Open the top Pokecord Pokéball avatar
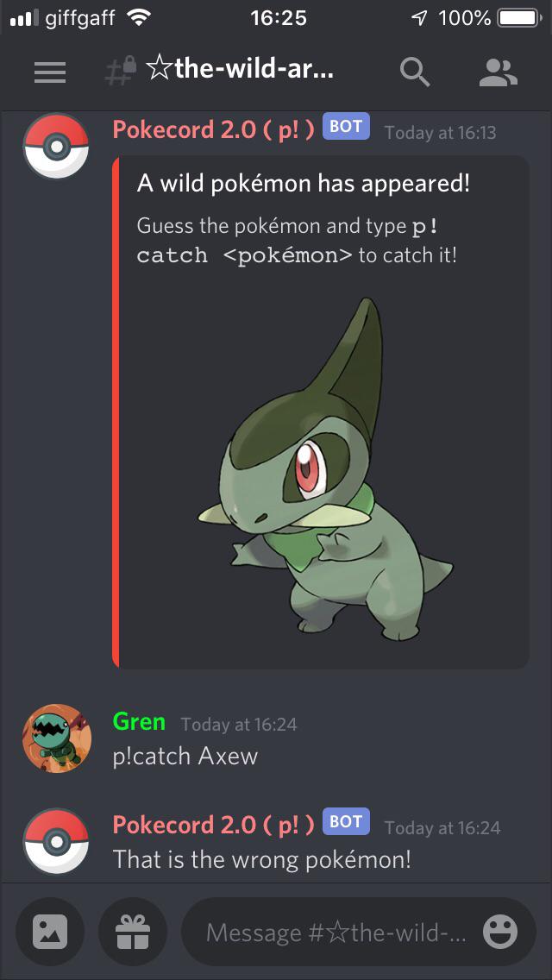This screenshot has height=980, width=552. pyautogui.click(x=56, y=146)
